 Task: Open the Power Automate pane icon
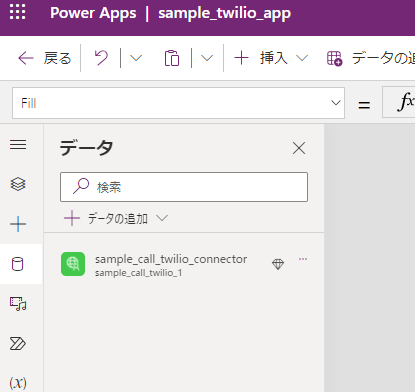(18, 344)
